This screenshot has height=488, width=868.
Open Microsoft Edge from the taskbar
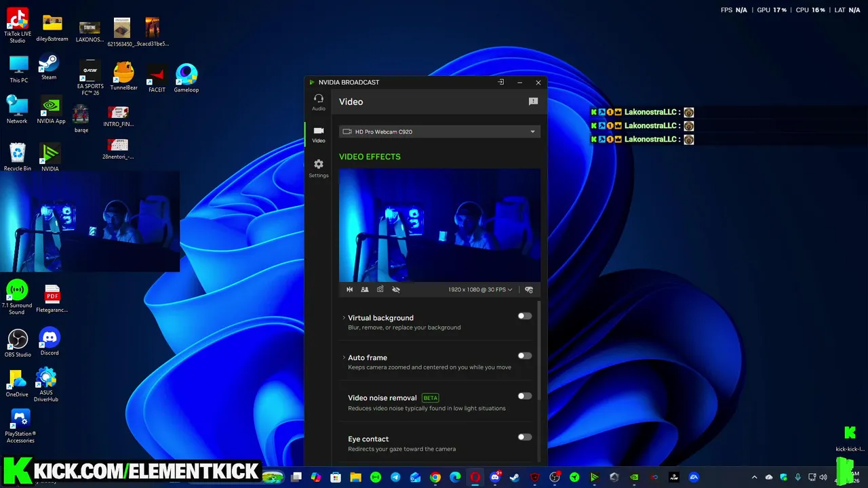click(456, 477)
